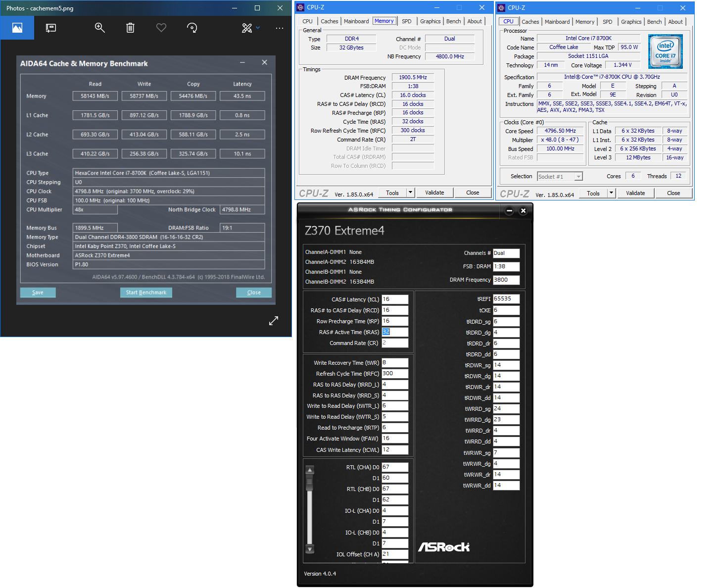Click the 4796.50 MHz Core Speed value
This screenshot has height=588, width=717.
click(x=560, y=131)
